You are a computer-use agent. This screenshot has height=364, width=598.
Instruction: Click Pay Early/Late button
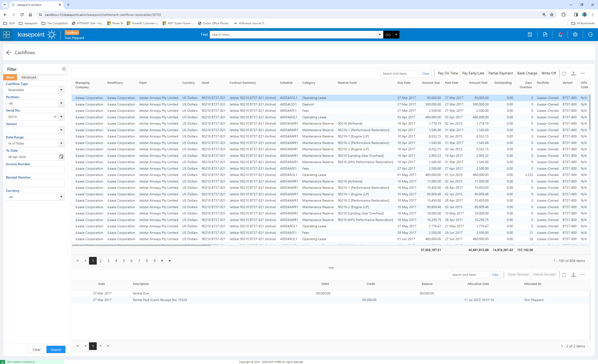[x=473, y=73]
